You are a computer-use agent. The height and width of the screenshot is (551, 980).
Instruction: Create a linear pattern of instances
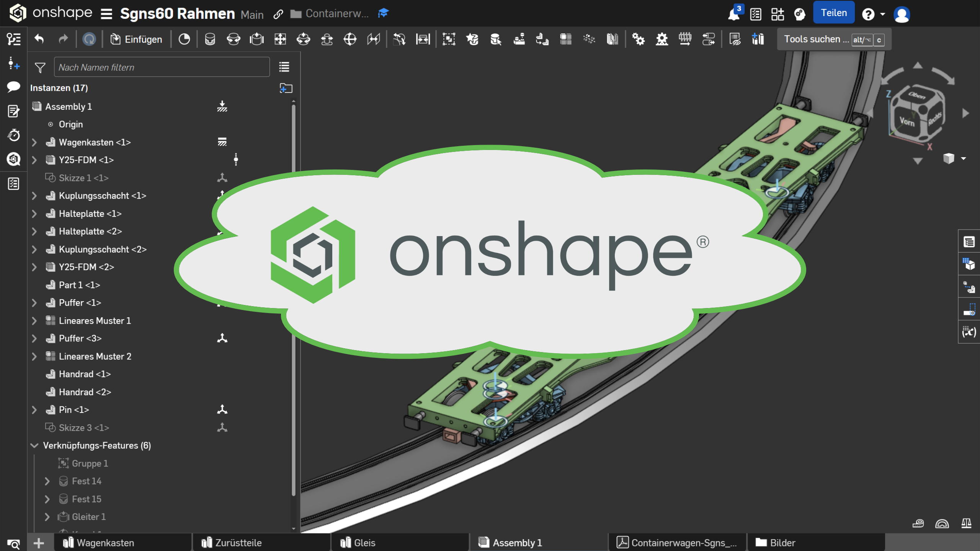click(566, 39)
